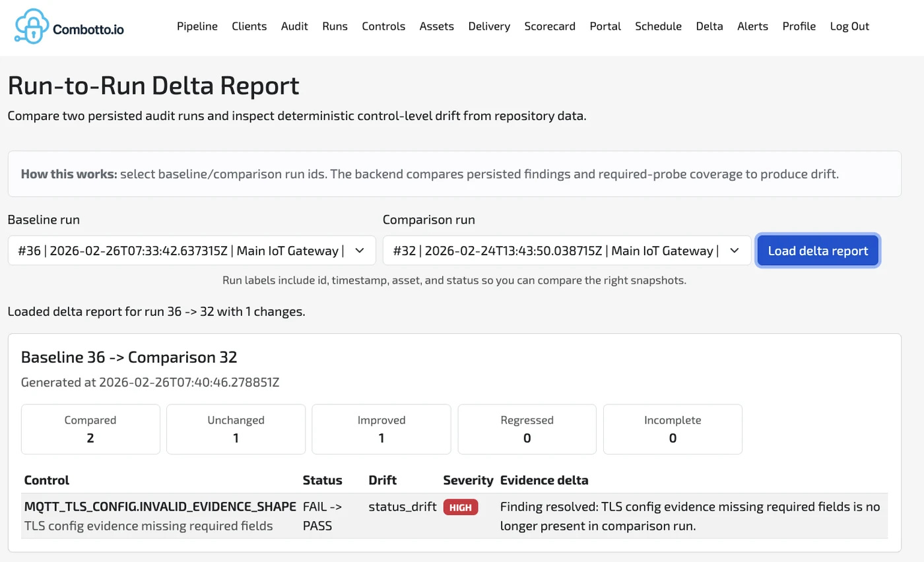Open the Alerts section
The width and height of the screenshot is (924, 562).
point(752,26)
